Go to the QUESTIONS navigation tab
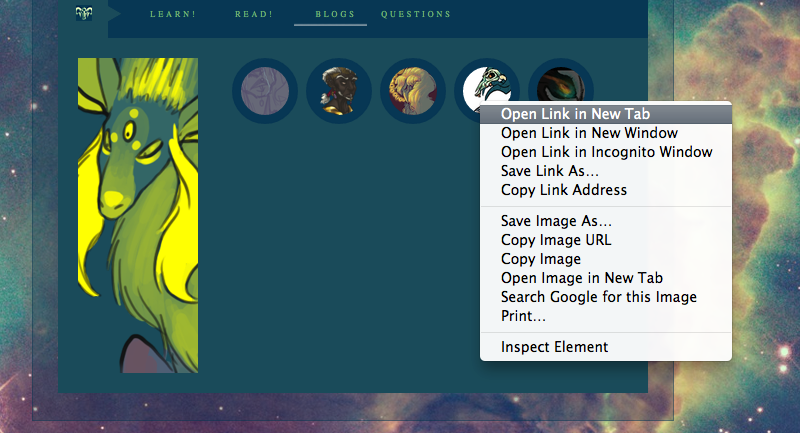Image resolution: width=800 pixels, height=433 pixels. coord(416,14)
